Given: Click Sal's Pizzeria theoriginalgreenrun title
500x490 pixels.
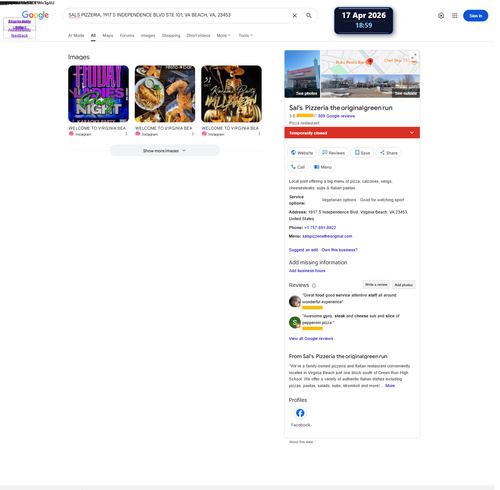Looking at the screenshot, I should click(340, 108).
